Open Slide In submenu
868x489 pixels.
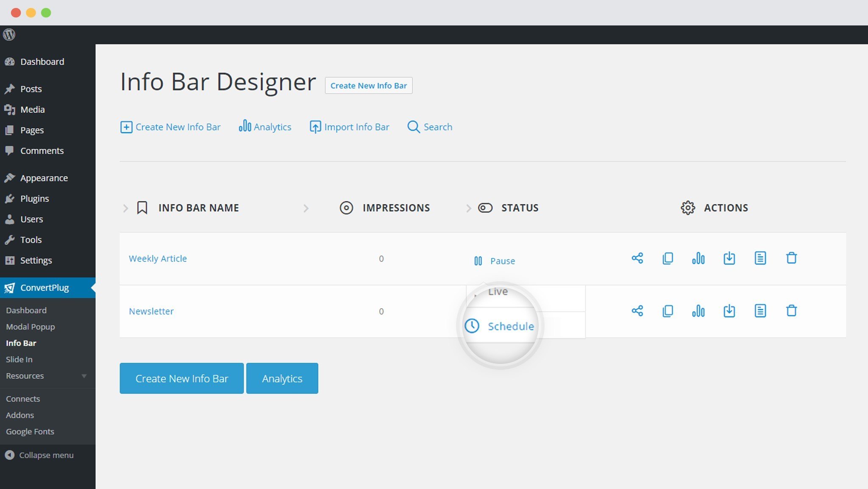point(19,360)
